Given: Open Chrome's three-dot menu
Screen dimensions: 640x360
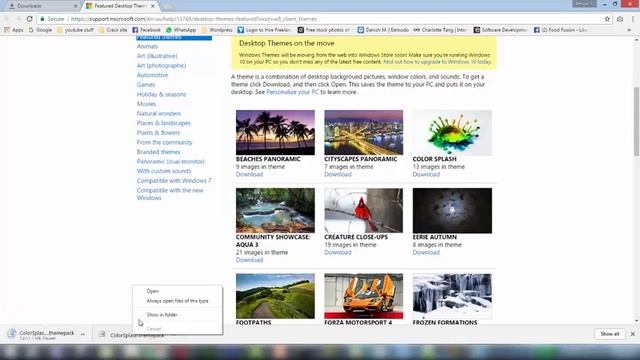Looking at the screenshot, I should click(633, 19).
